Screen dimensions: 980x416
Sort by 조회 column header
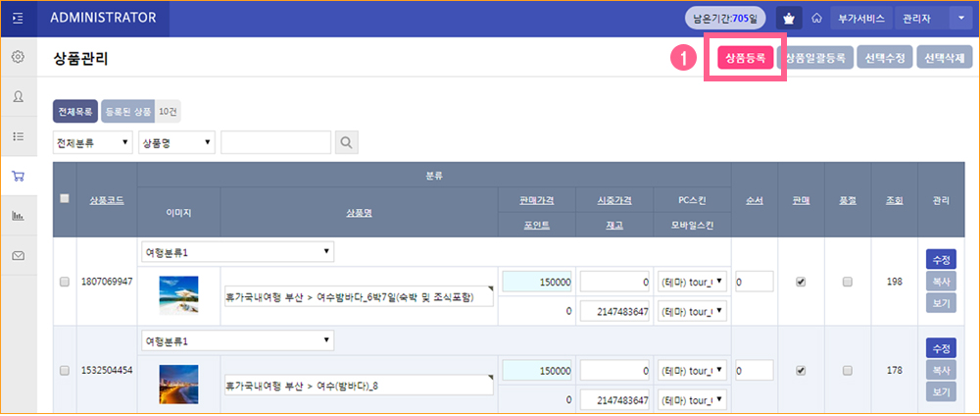tap(894, 200)
